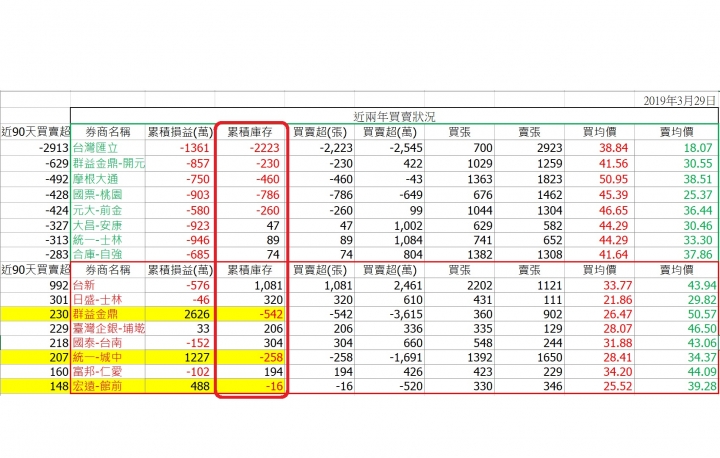The image size is (720, 458).
Task: Click cumulative profit cell -903
Action: tap(197, 195)
